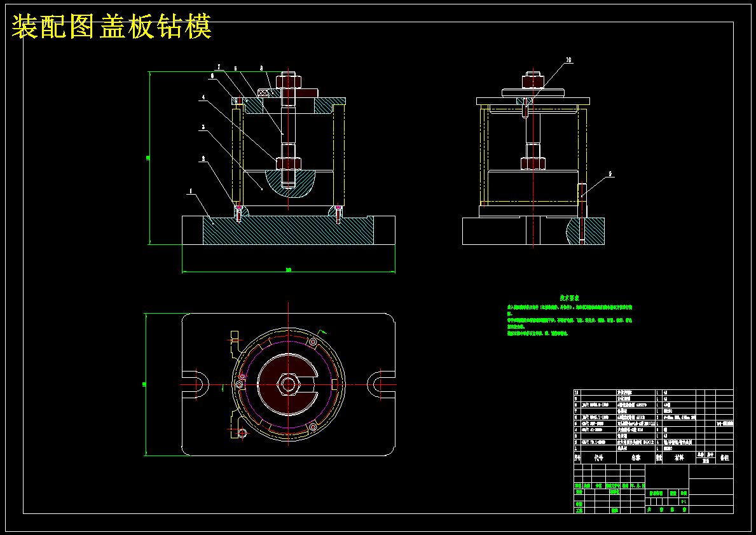Select the right U-slot of the base plate
The height and width of the screenshot is (535, 756).
coord(381,384)
